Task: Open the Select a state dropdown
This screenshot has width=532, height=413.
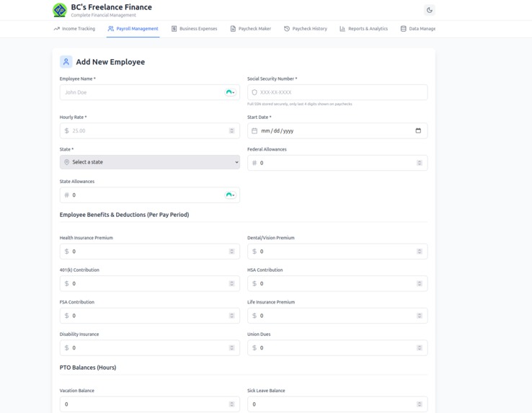Action: click(x=150, y=162)
